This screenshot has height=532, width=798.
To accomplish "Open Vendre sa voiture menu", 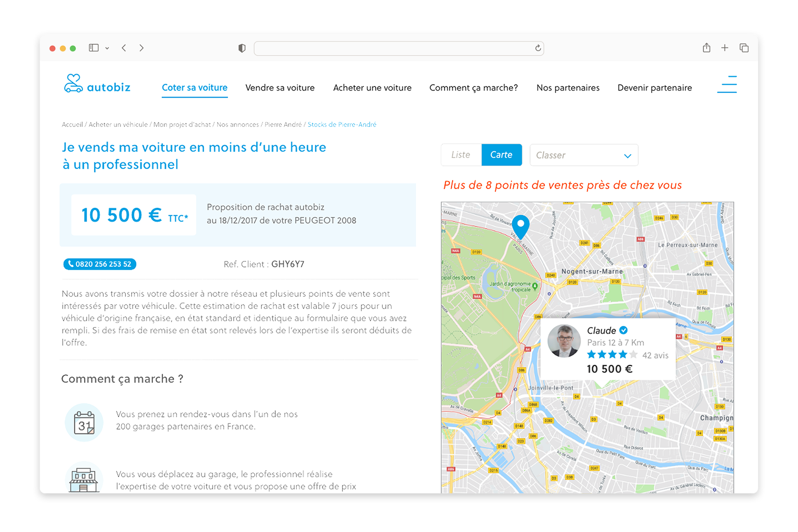I will coord(280,88).
